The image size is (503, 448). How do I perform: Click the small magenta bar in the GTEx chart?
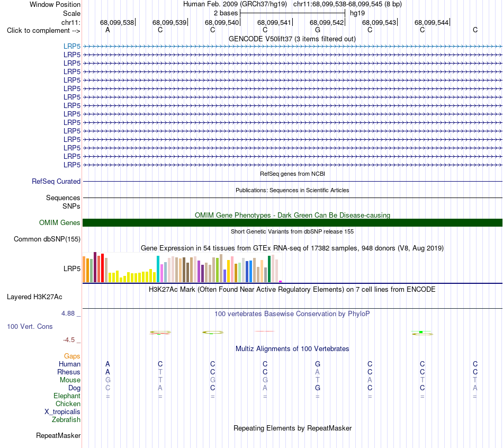pyautogui.click(x=281, y=281)
